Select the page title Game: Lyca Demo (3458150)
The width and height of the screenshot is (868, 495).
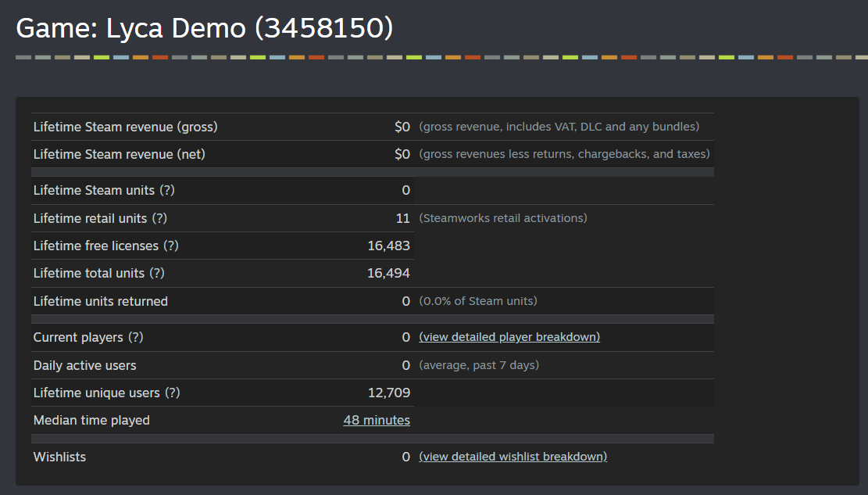(x=204, y=28)
